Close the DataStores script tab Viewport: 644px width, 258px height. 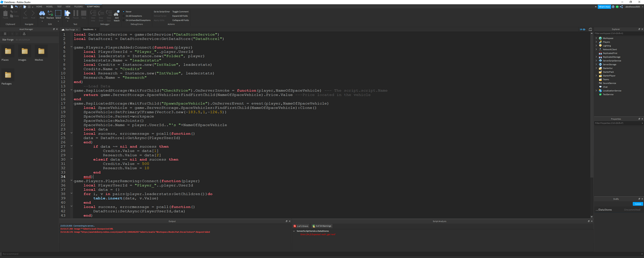96,29
